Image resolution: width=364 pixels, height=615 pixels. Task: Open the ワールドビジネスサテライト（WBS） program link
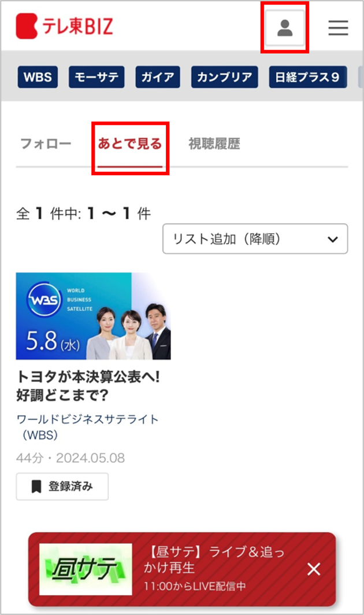[87, 427]
